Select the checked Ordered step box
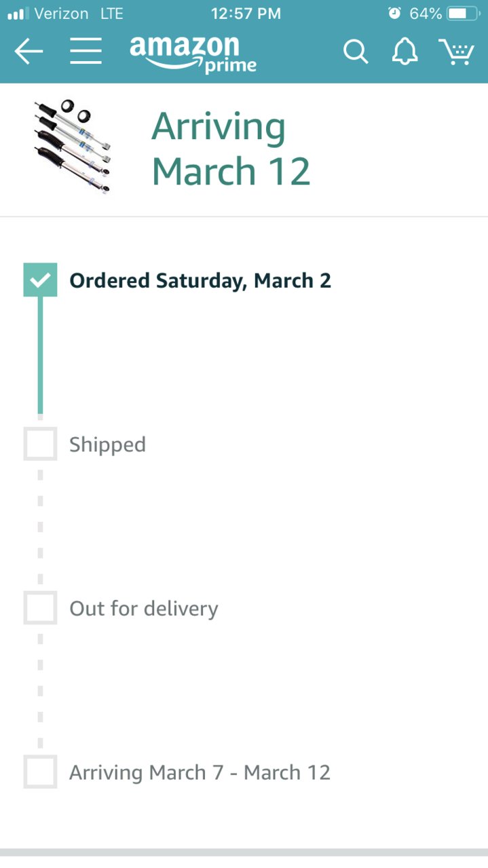Image resolution: width=488 pixels, height=868 pixels. click(40, 280)
